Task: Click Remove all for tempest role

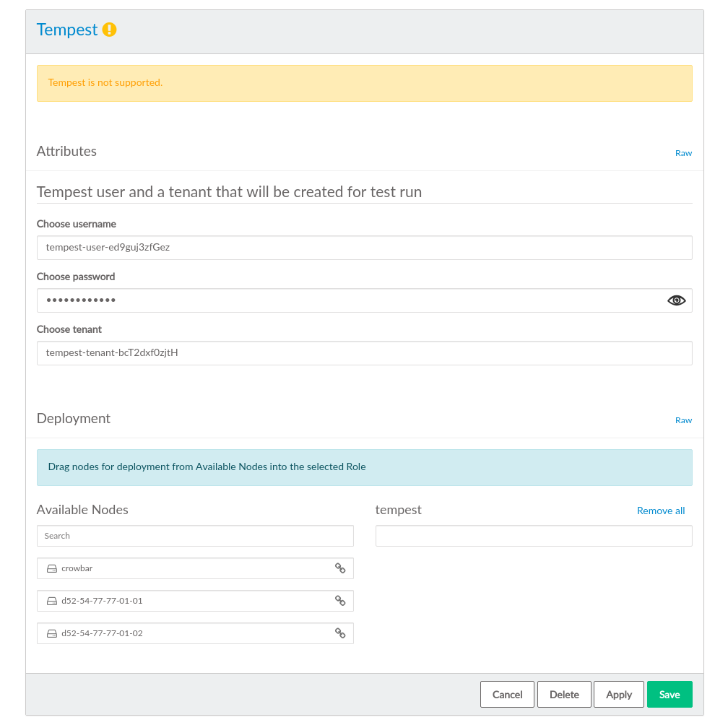Action: point(660,511)
